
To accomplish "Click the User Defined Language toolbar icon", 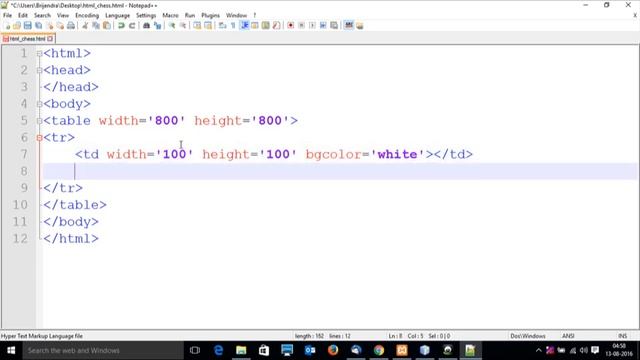I will tap(255, 25).
